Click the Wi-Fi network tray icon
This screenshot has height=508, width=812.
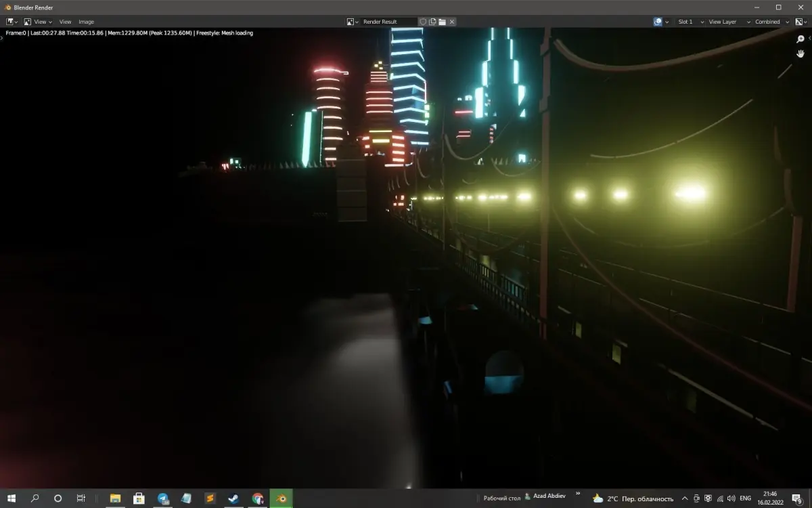720,499
